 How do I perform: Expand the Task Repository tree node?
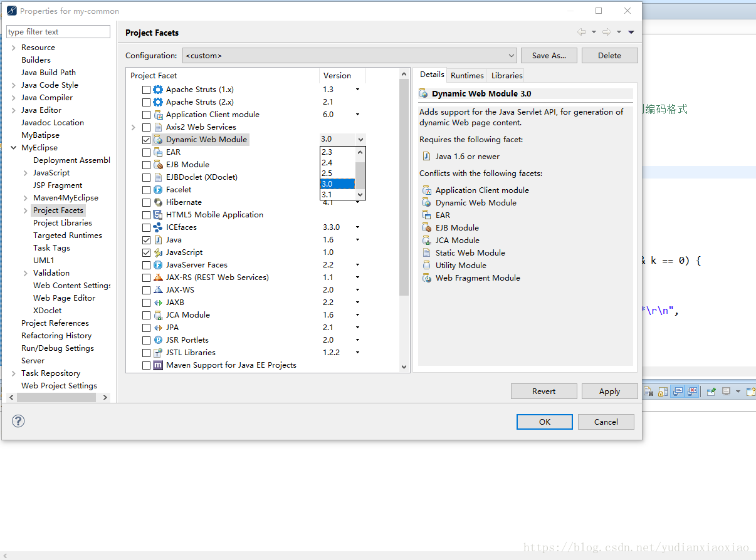(x=14, y=373)
